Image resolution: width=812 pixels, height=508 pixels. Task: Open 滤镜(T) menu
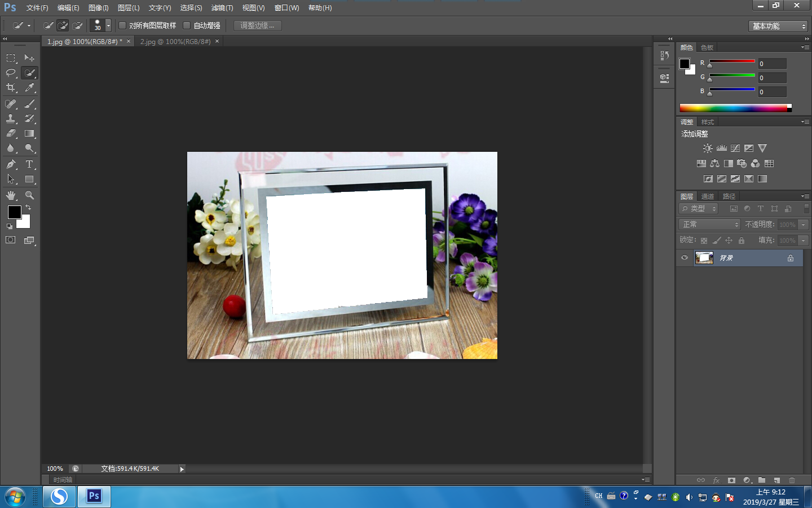coord(222,8)
